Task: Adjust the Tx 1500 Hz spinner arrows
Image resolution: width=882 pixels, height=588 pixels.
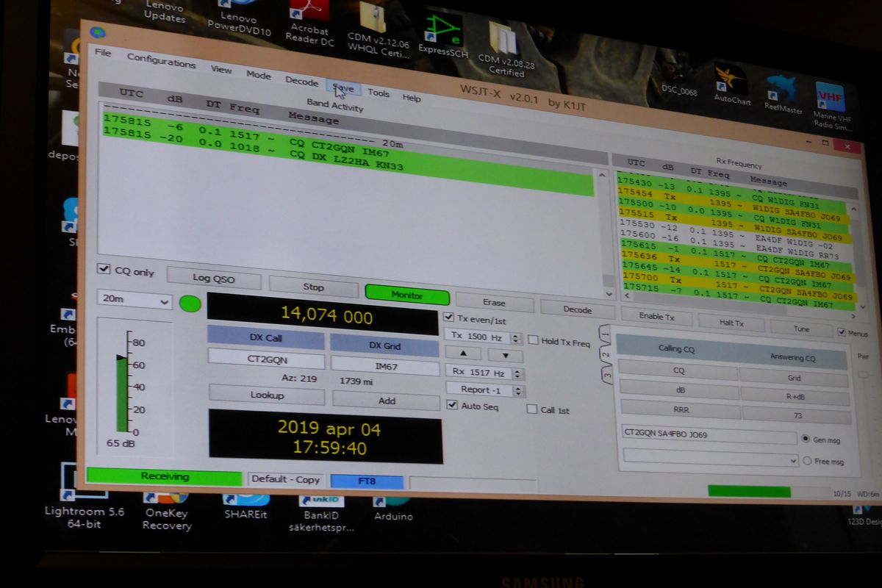Action: (x=517, y=337)
